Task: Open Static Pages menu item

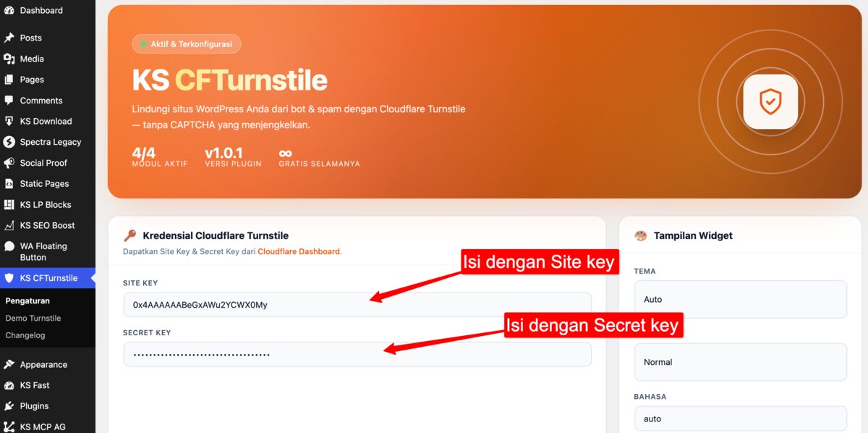Action: (x=48, y=184)
